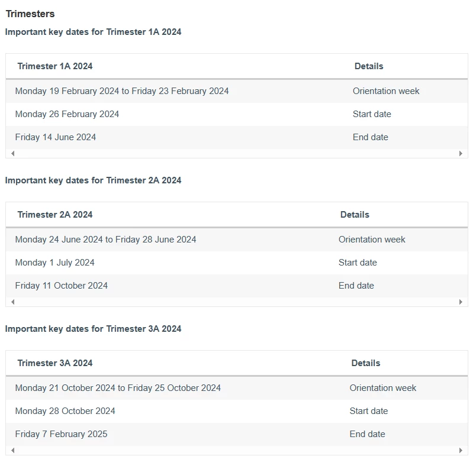
Task: Click left scroll arrow under Trimester 2A table
Action: 13,302
